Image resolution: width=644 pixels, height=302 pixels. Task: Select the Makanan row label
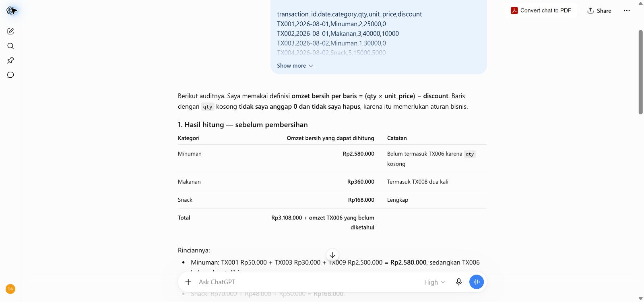click(x=189, y=182)
